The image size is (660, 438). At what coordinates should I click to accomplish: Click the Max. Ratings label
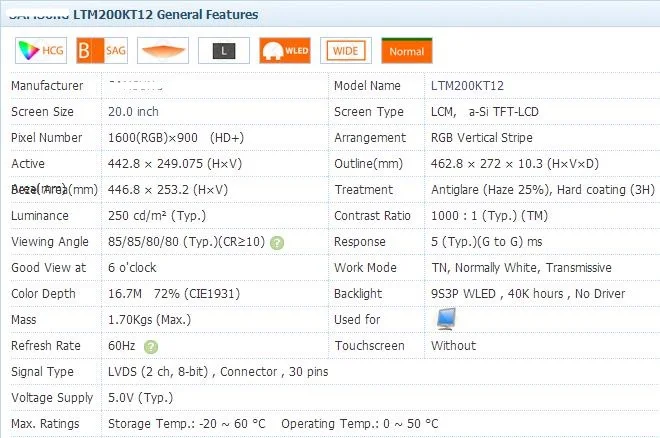coord(45,424)
